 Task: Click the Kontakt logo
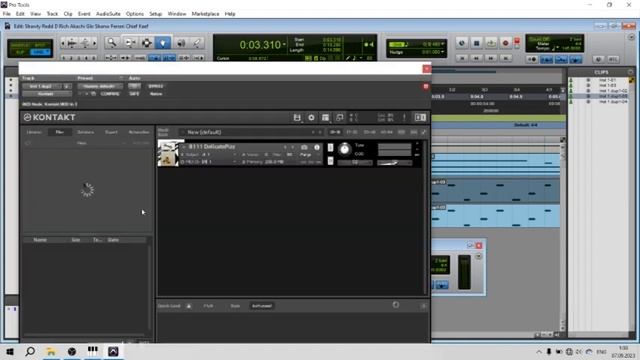tap(49, 118)
